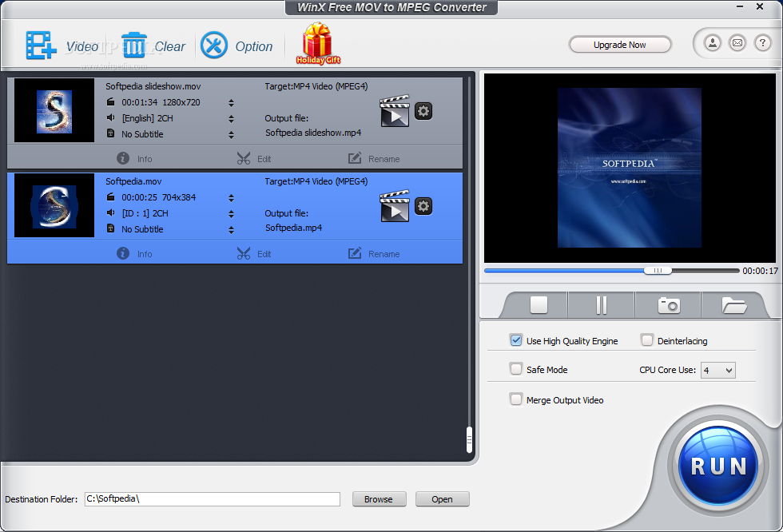Open CPU Core Use dropdown
This screenshot has height=532, width=783.
pos(718,371)
